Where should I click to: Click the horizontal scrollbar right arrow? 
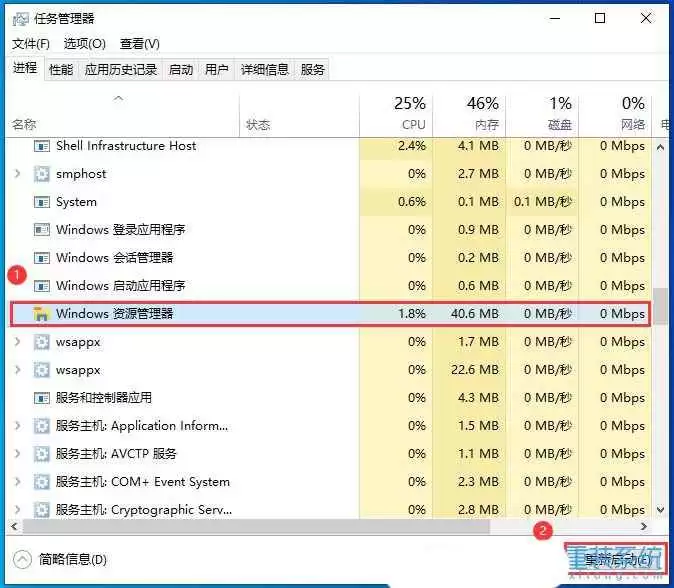point(643,527)
